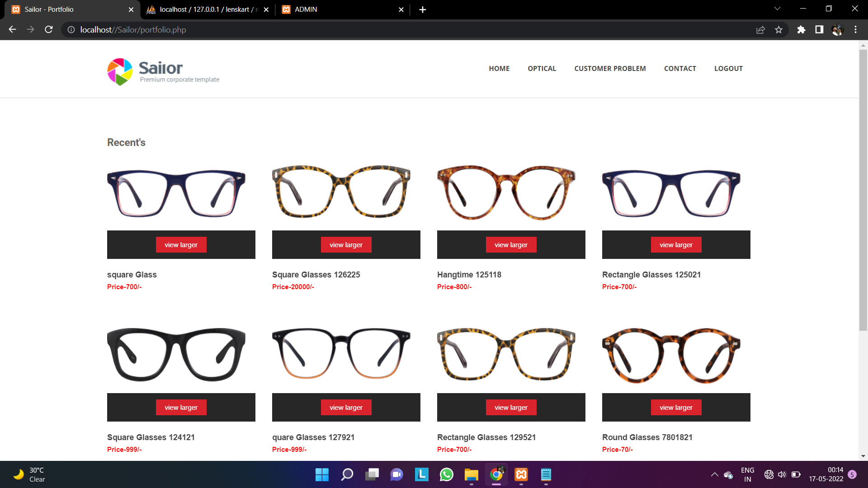Switch to the ADMIN tab
Screen dimensions: 868x488
pyautogui.click(x=342, y=9)
